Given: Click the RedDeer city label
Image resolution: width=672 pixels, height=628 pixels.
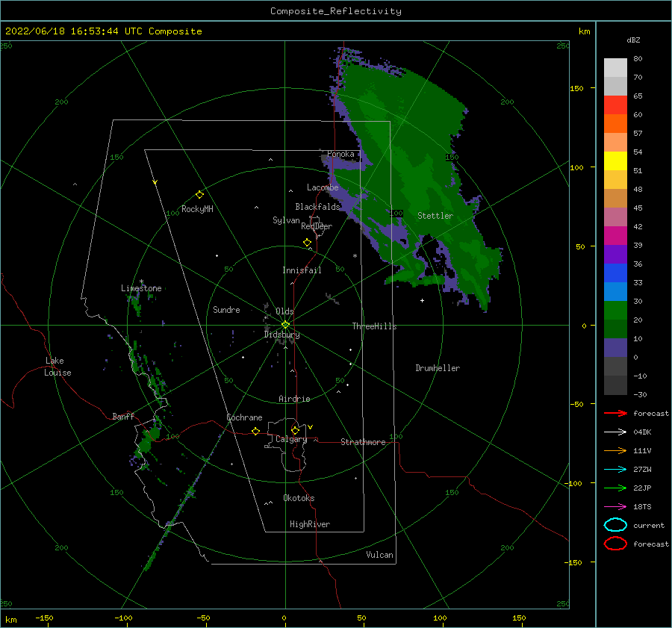Looking at the screenshot, I should click(317, 226).
